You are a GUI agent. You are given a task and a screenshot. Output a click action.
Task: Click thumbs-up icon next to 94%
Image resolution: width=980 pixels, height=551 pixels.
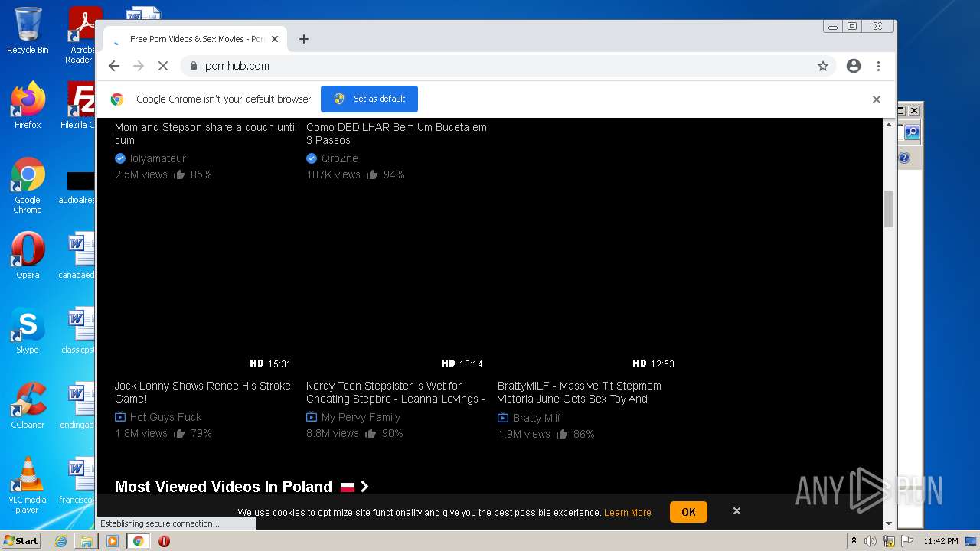click(372, 174)
